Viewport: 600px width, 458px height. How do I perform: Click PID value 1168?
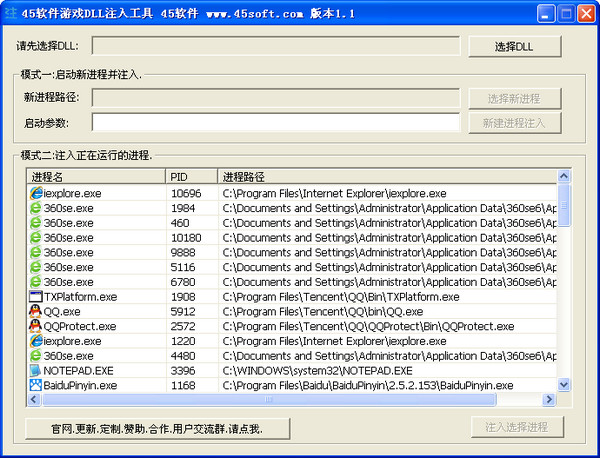183,385
